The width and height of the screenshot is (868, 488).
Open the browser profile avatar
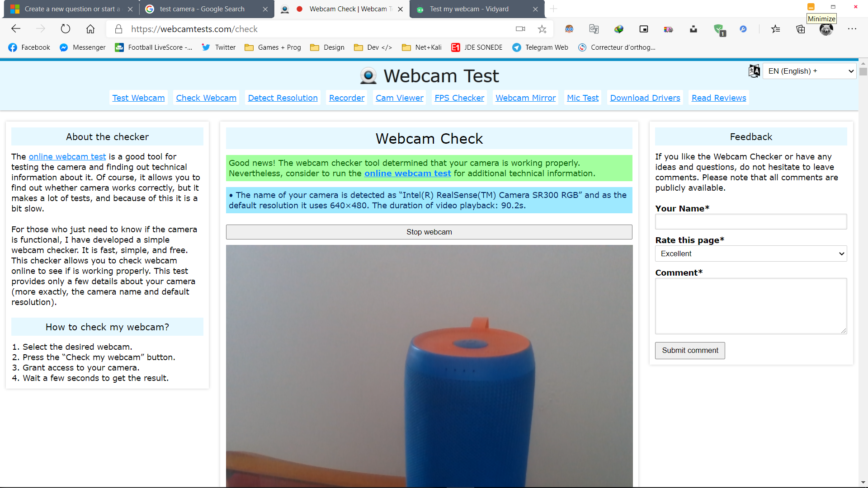[826, 29]
